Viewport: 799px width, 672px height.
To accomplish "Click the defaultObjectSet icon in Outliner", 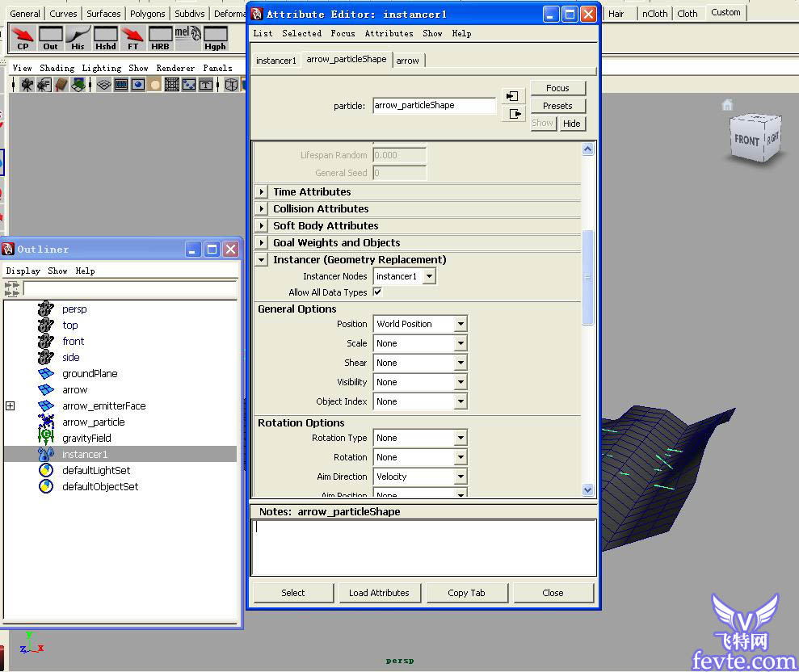I will click(46, 486).
